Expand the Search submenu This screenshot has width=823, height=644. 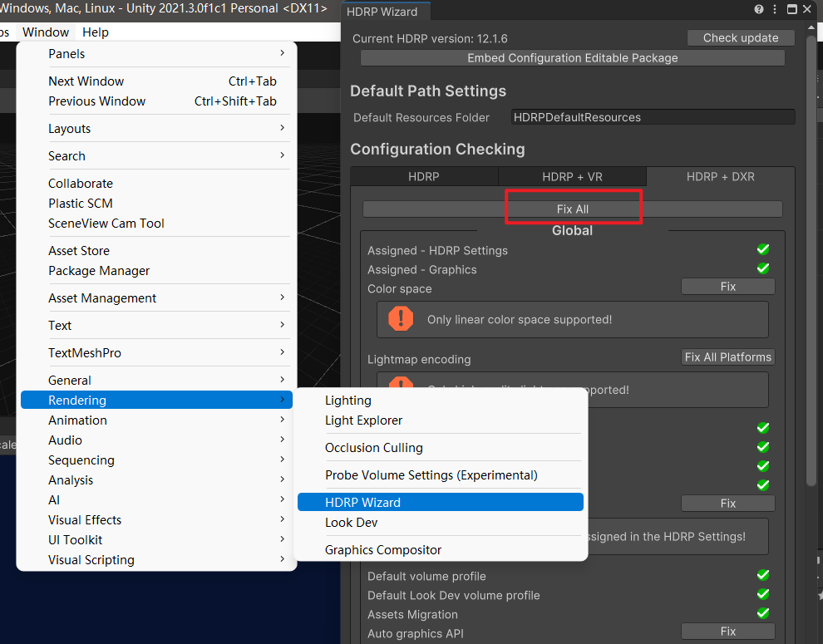tap(156, 156)
